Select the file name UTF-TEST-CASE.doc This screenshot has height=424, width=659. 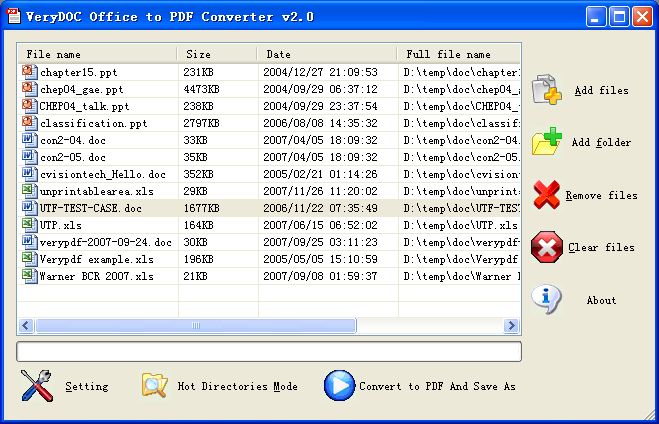pos(90,208)
